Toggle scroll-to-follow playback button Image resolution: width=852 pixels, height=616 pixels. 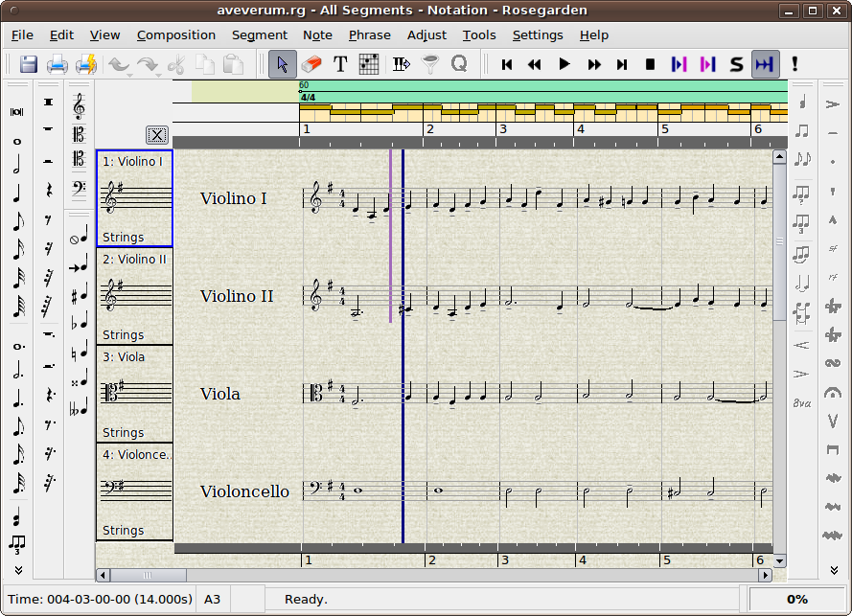point(765,64)
